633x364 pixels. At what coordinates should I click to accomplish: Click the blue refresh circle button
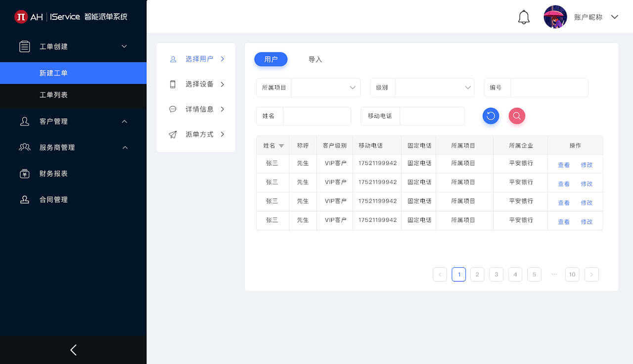pos(491,116)
